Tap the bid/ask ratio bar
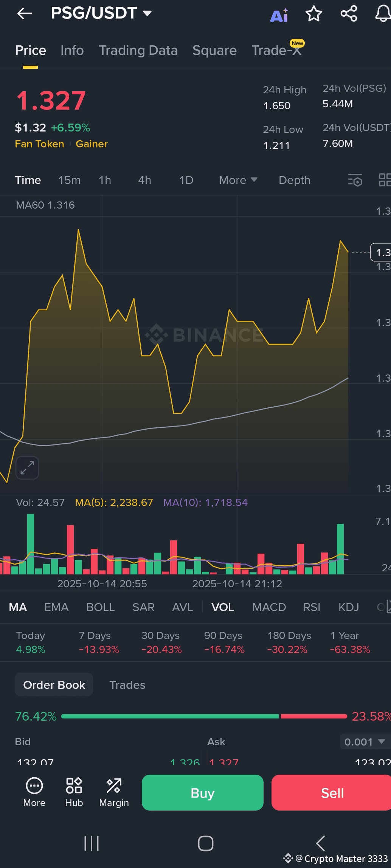The width and height of the screenshot is (391, 868). [x=204, y=716]
